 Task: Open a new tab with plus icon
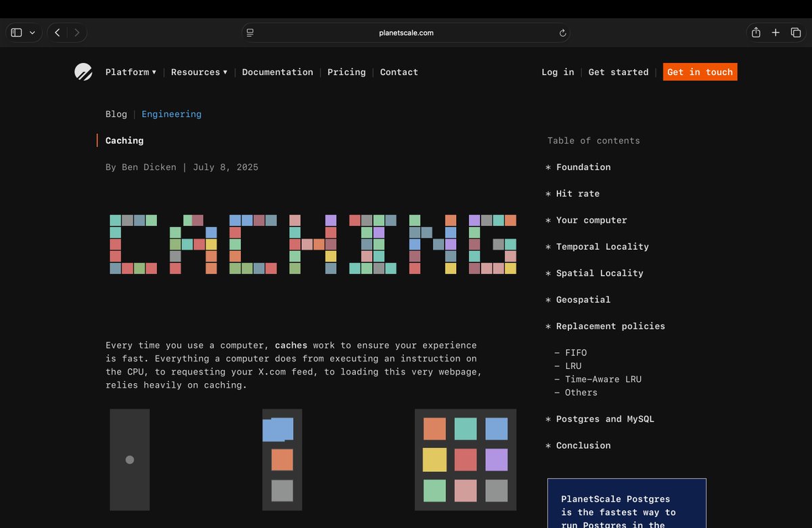[x=776, y=32]
